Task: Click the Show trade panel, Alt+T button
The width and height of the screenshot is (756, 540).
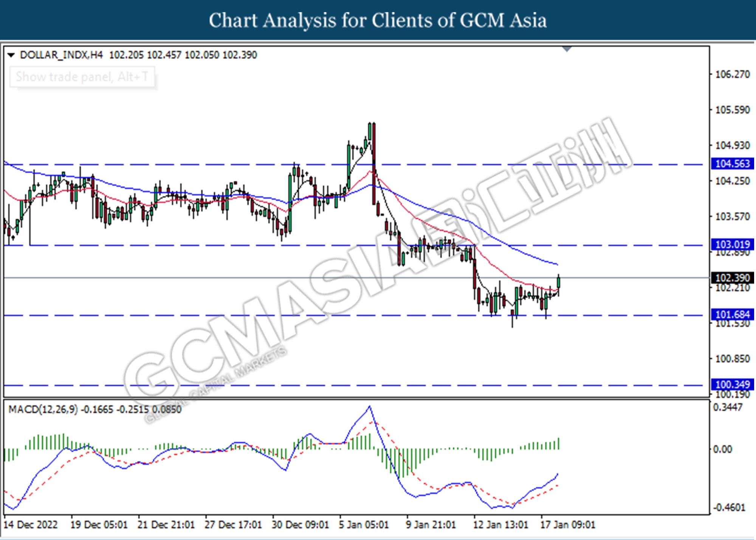Action: click(82, 77)
